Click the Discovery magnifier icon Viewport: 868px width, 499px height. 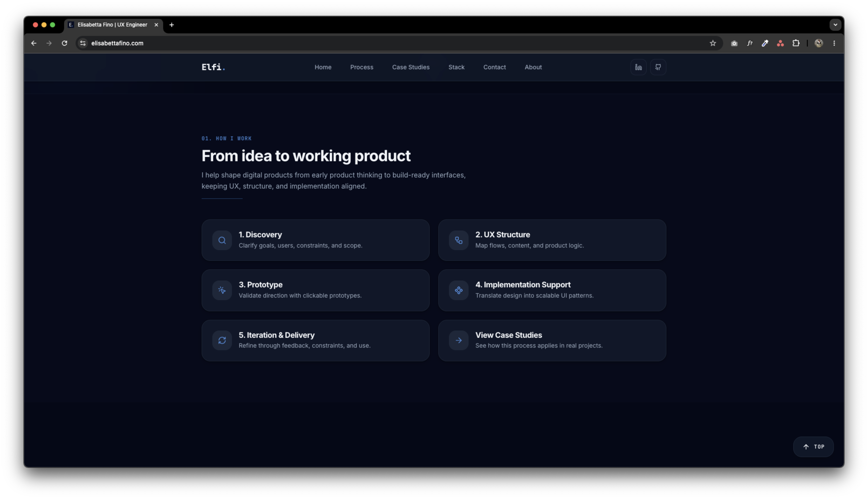click(222, 240)
